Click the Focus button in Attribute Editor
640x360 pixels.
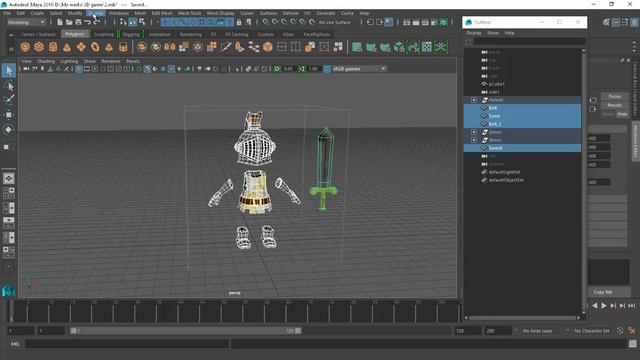coord(614,96)
